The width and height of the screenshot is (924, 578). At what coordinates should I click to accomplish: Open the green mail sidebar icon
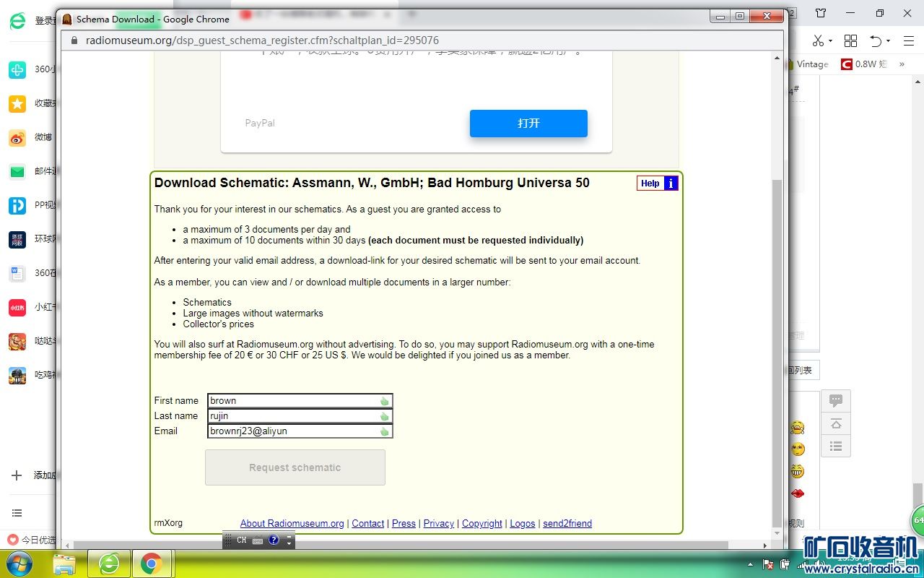[17, 171]
